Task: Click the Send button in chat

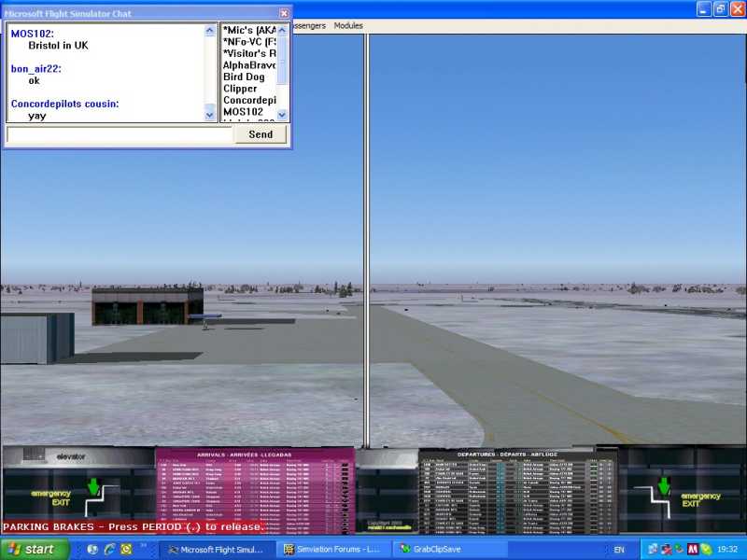Action: pyautogui.click(x=261, y=134)
